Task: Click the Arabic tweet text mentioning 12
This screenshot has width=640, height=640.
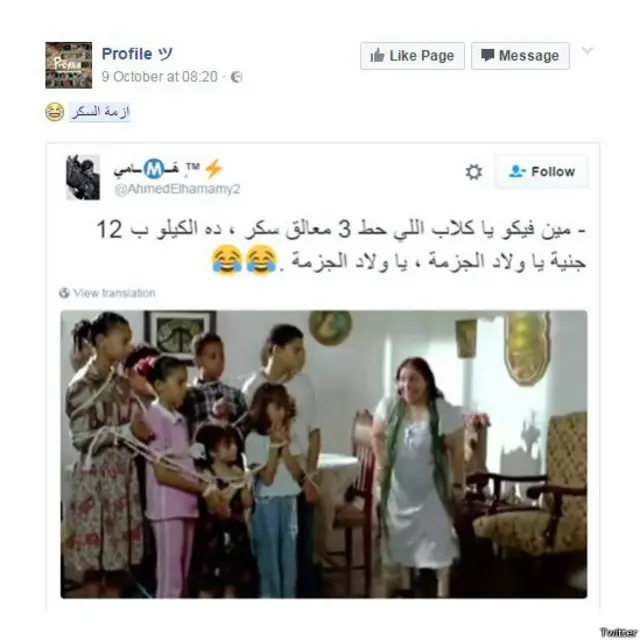Action: point(341,245)
